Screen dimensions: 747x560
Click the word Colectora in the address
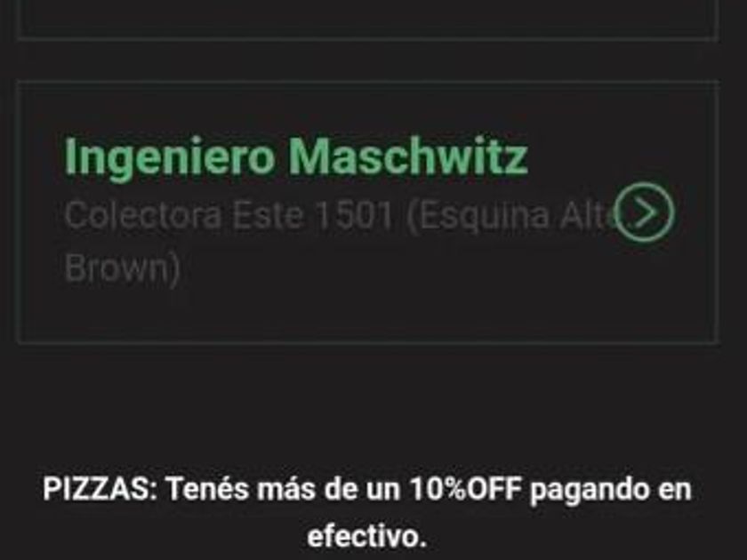coord(143,215)
